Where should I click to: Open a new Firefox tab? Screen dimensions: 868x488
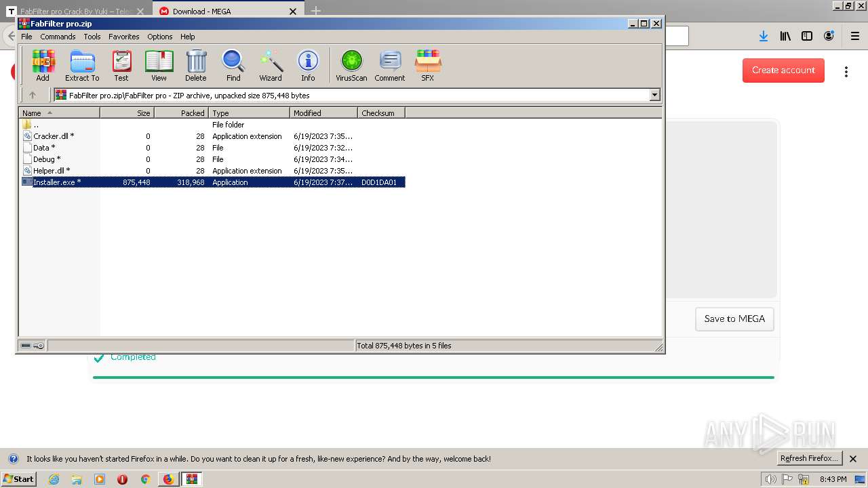316,11
